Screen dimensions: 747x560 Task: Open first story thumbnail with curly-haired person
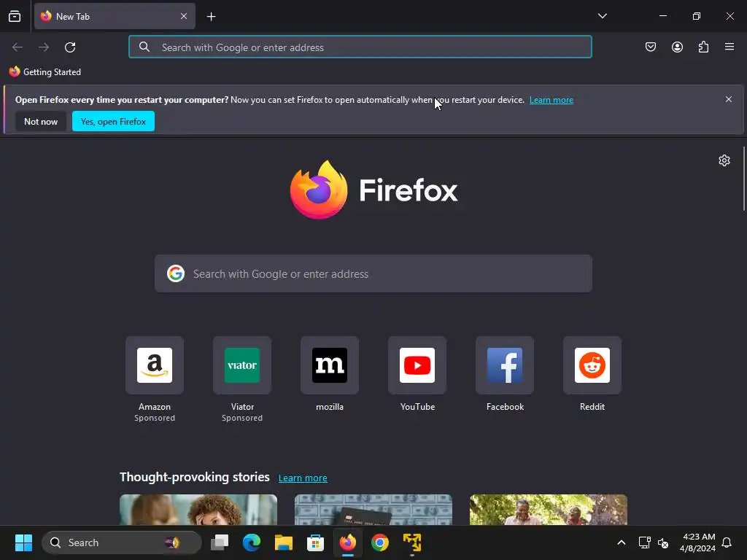pos(198,510)
